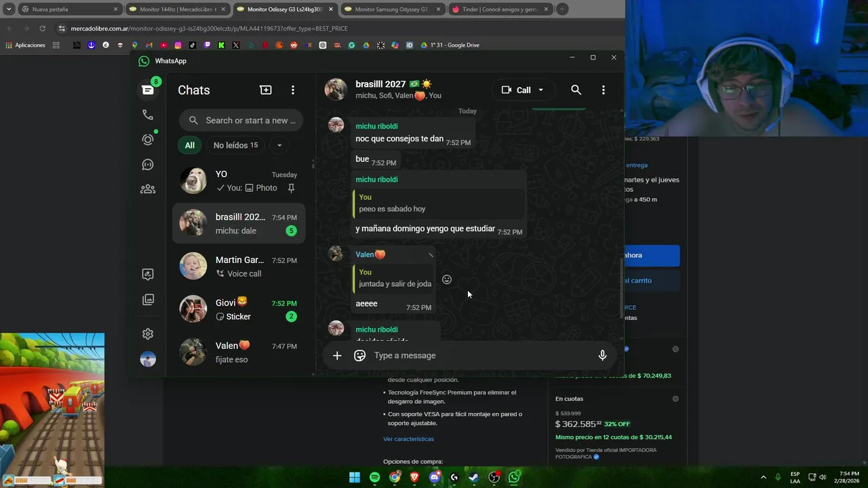Switch to Monitor 144hz MercadoLibre tab
This screenshot has height=488, width=868.
(x=178, y=9)
